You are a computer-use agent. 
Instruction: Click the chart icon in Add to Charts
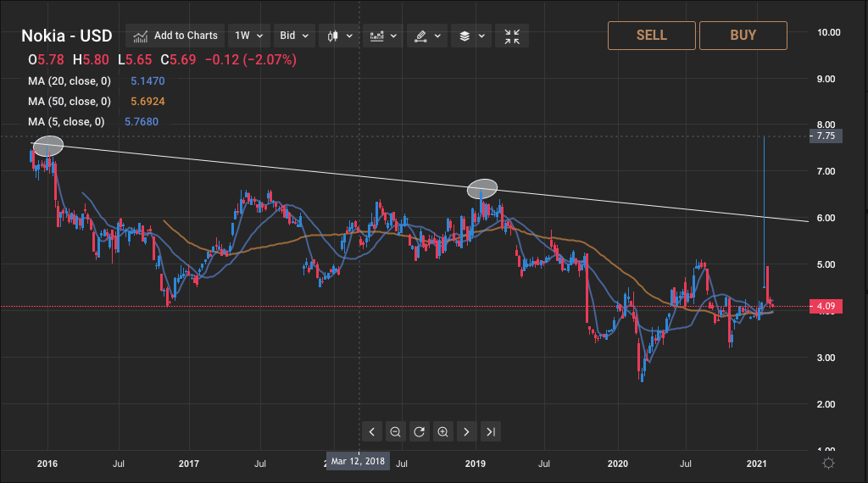tap(141, 36)
